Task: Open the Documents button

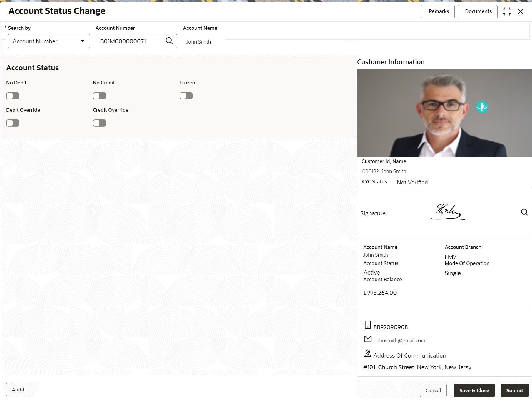Action: click(x=478, y=12)
